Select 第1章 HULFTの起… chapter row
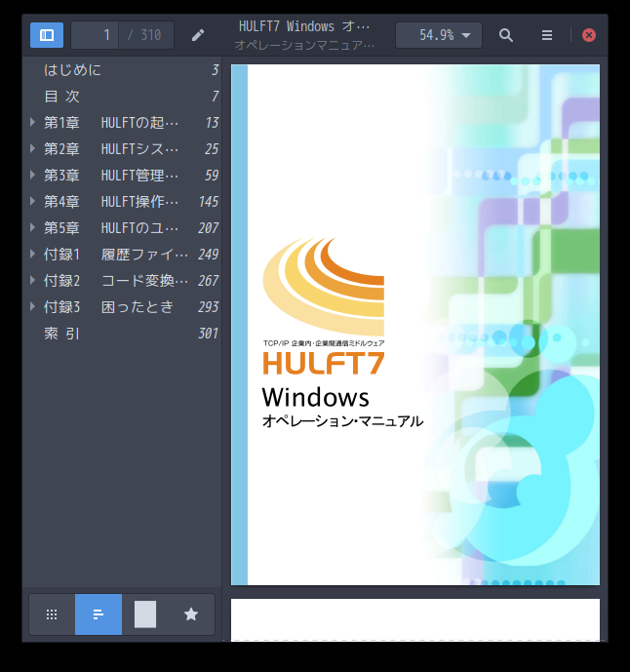630x672 pixels. point(122,123)
